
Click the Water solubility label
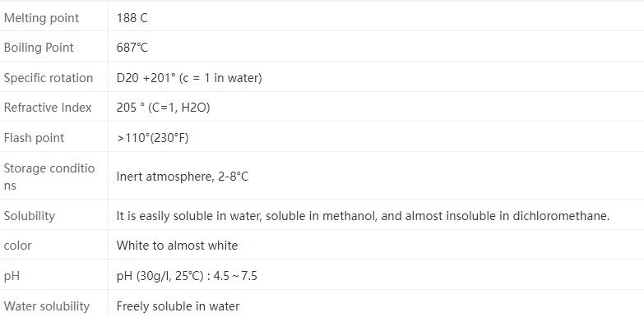(x=46, y=306)
